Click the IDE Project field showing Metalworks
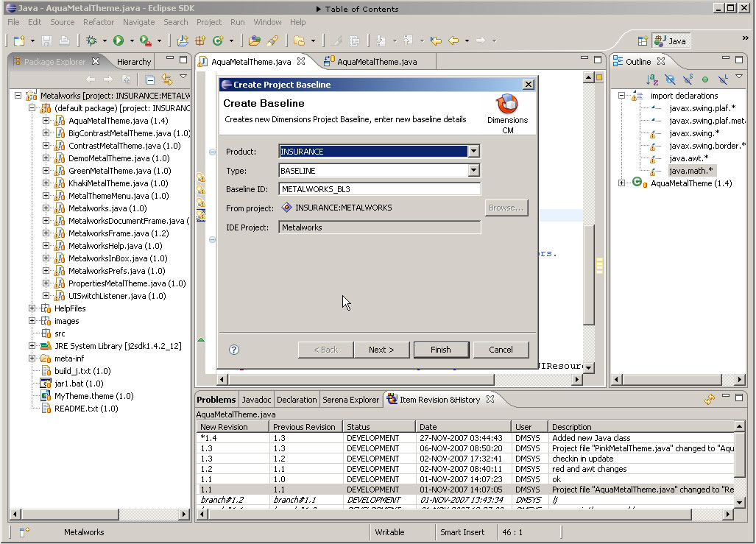756x544 pixels. (379, 227)
